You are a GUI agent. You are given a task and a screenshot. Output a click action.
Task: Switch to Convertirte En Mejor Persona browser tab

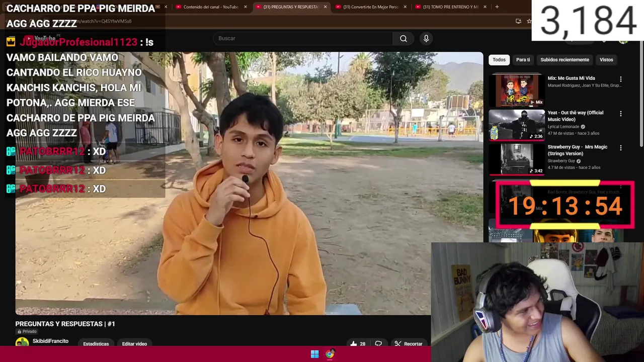[x=371, y=7]
